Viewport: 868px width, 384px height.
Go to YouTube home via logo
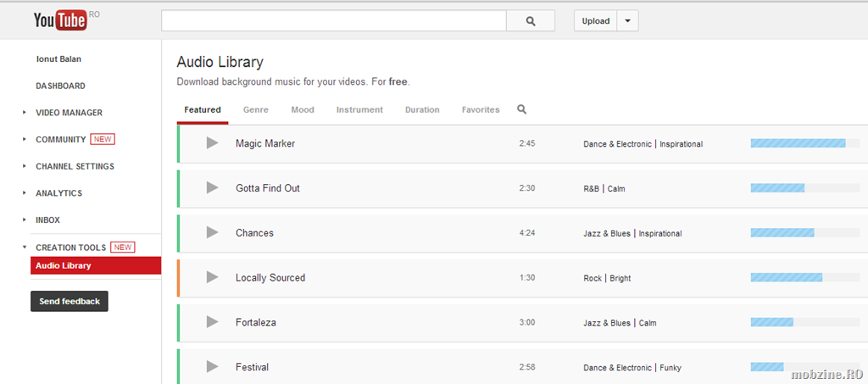point(60,20)
